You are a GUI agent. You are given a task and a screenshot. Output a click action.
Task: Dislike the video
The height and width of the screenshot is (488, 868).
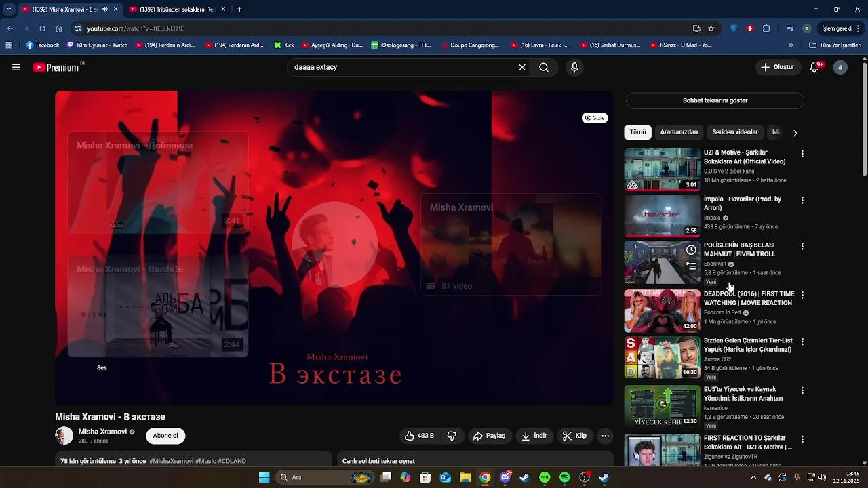pyautogui.click(x=452, y=436)
